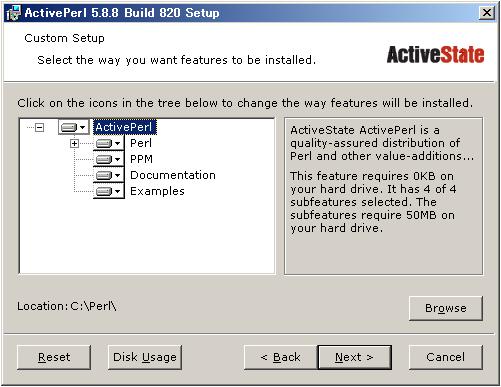The image size is (501, 387).
Task: Cancel the ActivePerl setup
Action: click(446, 357)
